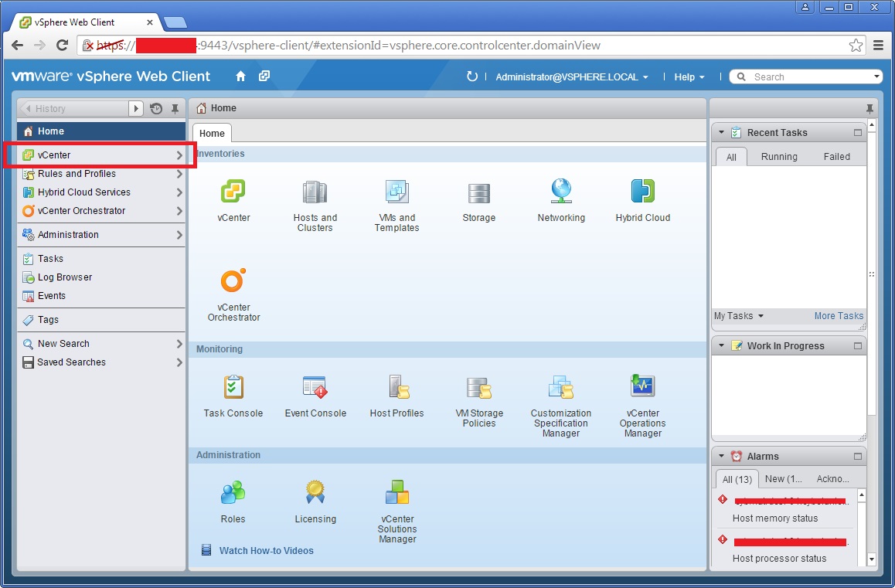Pin the right side panel
This screenshot has height=588, width=895.
(x=869, y=108)
